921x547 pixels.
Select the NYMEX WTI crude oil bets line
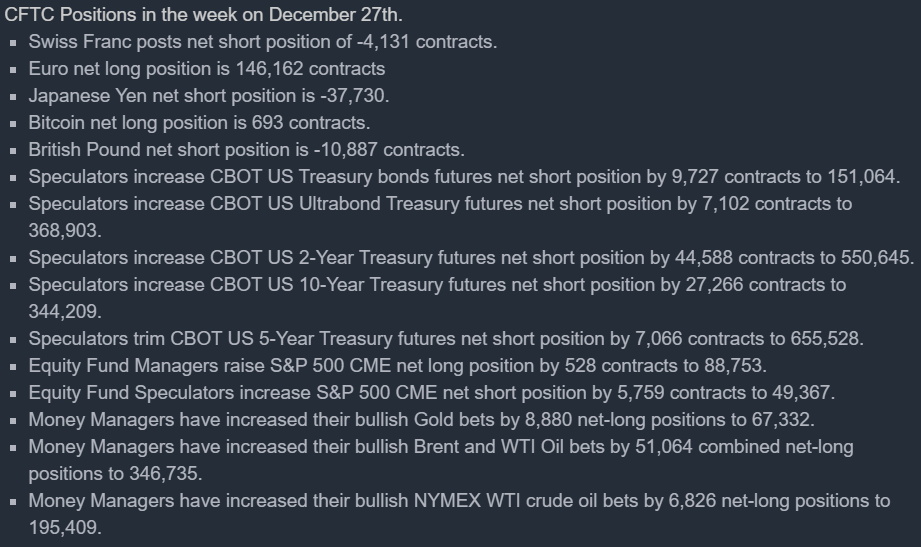tap(458, 501)
